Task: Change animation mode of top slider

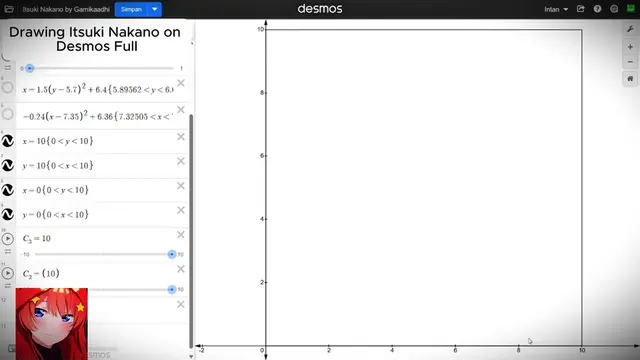Action: coord(8,68)
